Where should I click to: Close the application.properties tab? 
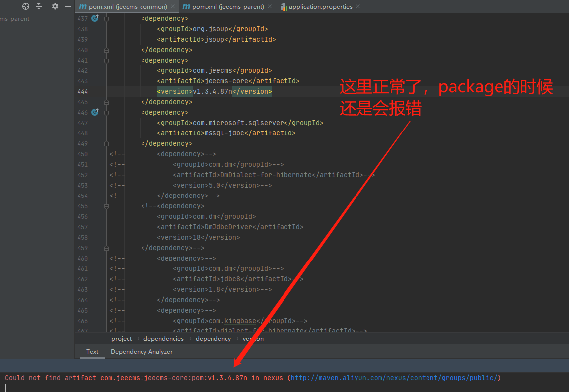coord(358,6)
